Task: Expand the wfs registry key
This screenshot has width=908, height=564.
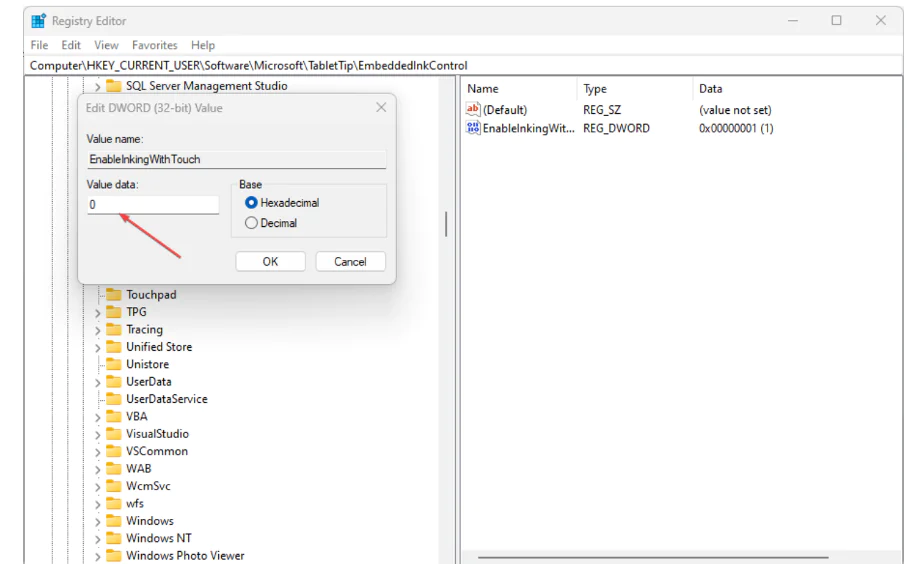Action: point(97,504)
